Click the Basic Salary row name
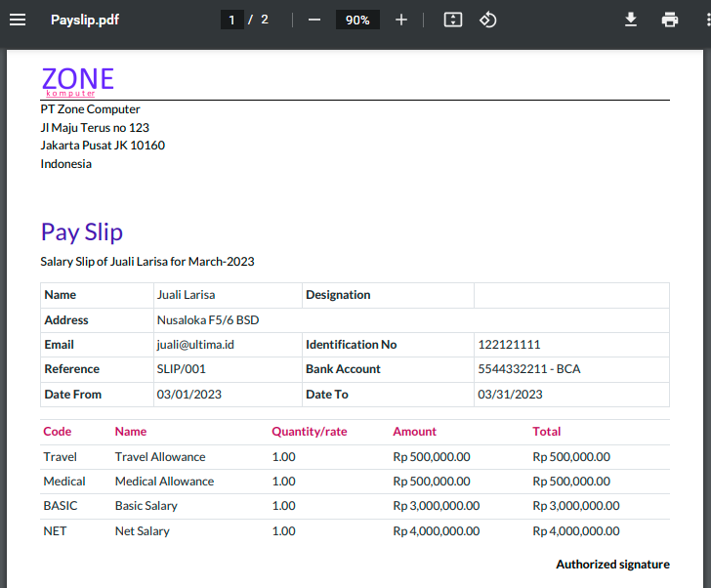The image size is (711, 588). [146, 506]
